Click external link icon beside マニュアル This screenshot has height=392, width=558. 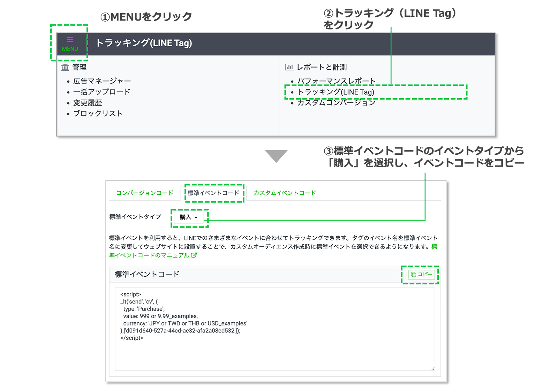194,255
